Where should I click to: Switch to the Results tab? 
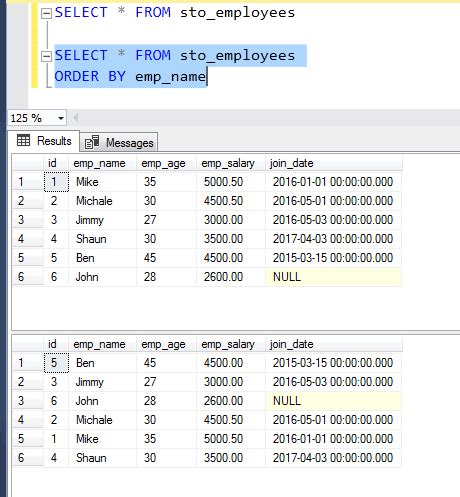coord(44,141)
